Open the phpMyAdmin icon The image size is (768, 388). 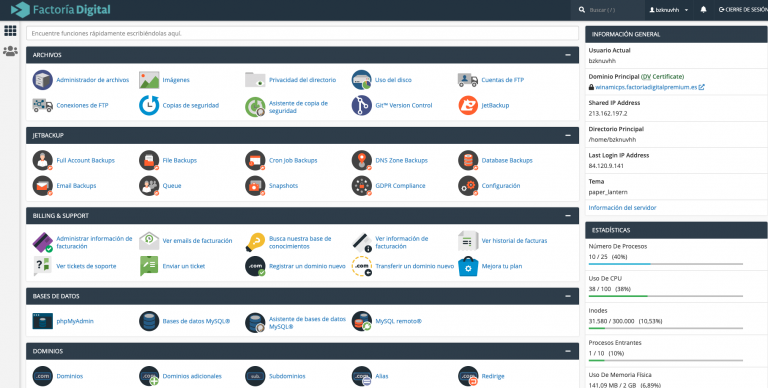[x=43, y=321]
